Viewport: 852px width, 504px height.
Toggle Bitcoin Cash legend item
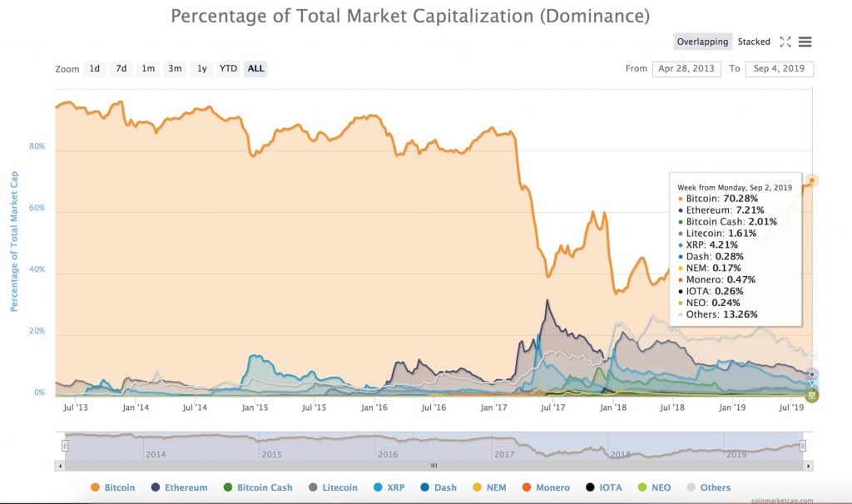[257, 487]
